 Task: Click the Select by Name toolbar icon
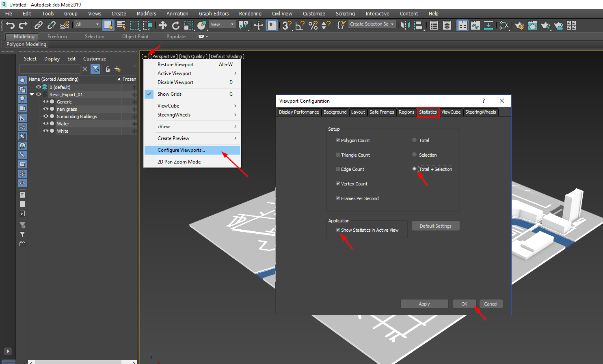121,26
